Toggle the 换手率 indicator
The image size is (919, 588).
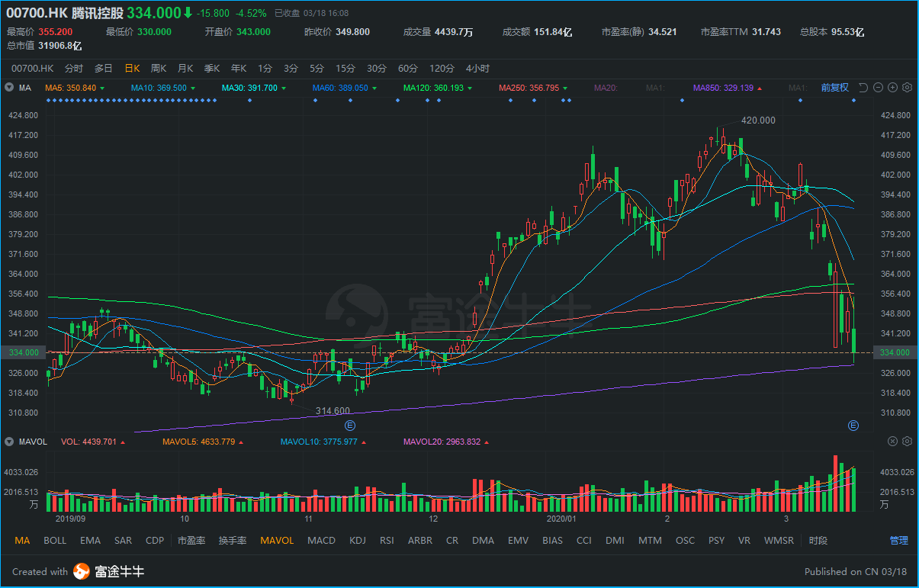point(233,541)
